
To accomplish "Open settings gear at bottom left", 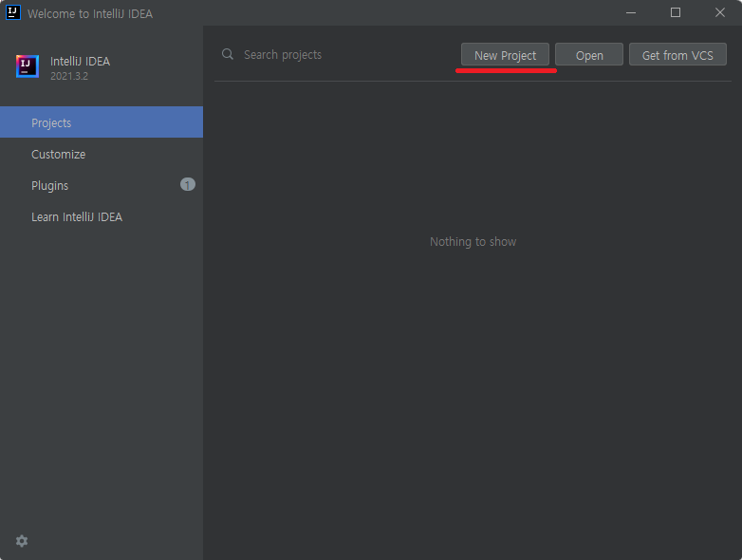I will point(22,541).
